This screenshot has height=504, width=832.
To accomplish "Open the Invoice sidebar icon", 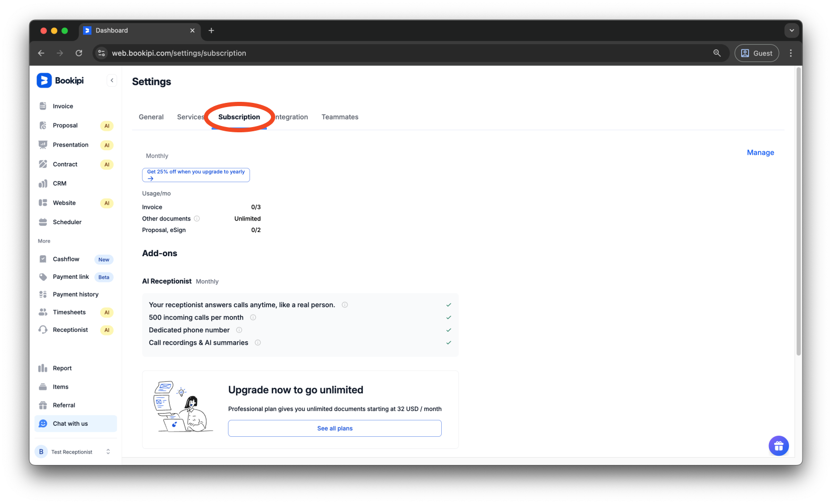I will 43,106.
